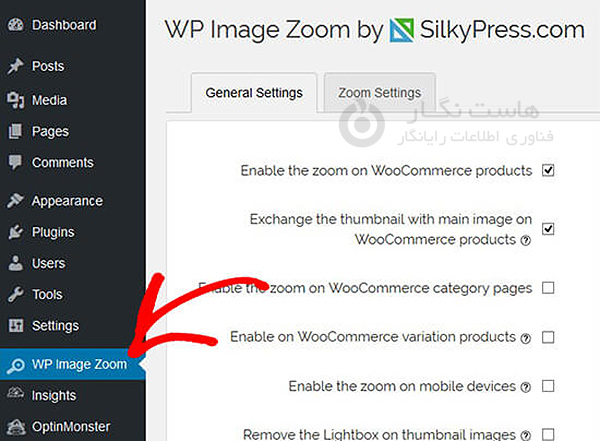The image size is (600, 441).
Task: Open Media via its sidebar icon
Action: (15, 100)
